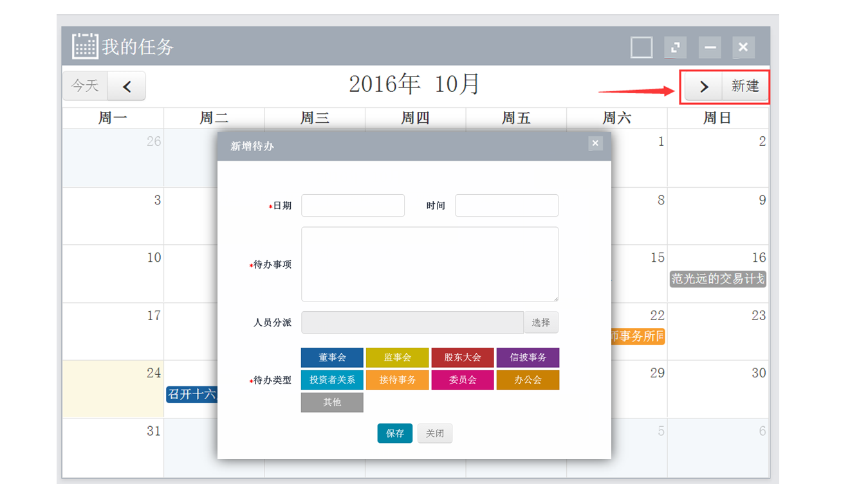Select the 其他 type

coord(332,402)
